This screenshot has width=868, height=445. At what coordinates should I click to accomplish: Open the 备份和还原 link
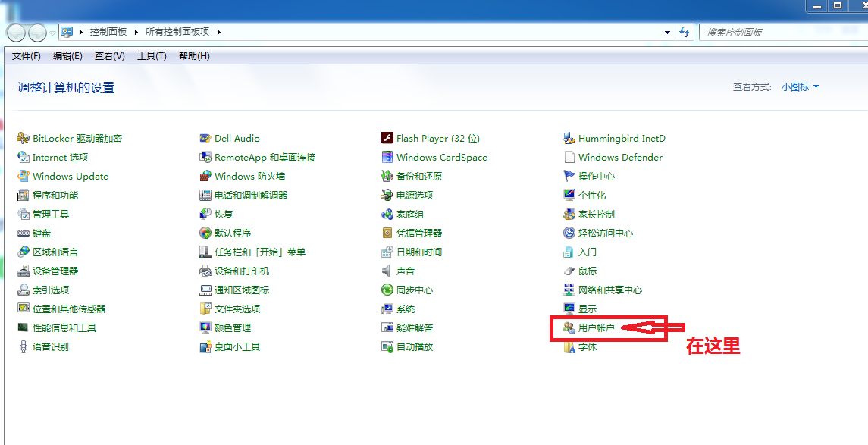coord(419,177)
